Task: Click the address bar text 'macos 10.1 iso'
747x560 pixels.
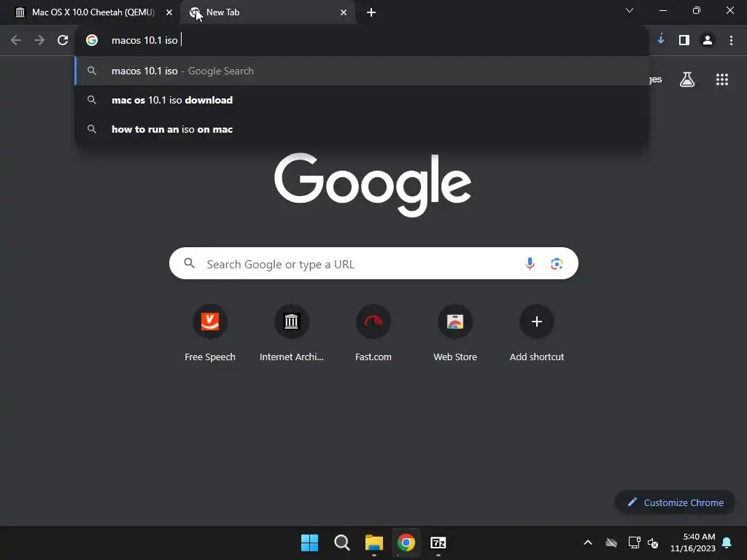Action: coord(144,41)
